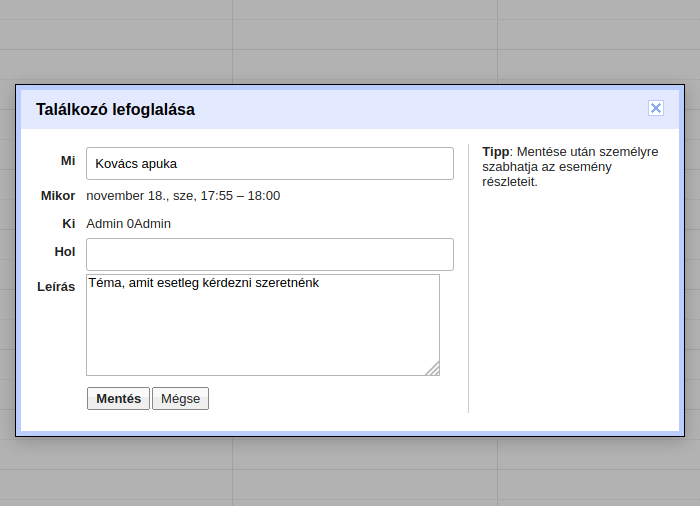Click the Leírás label

click(x=56, y=286)
